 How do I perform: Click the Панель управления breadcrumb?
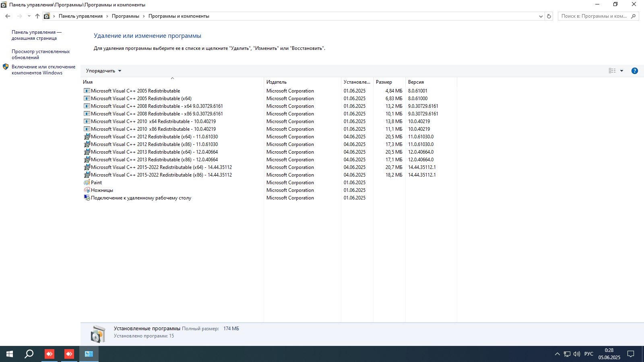pos(80,16)
